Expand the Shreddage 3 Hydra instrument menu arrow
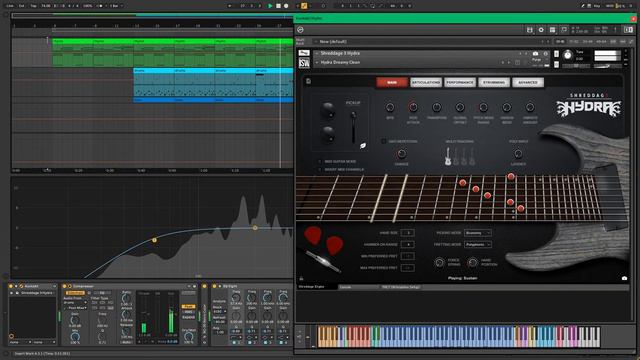The width and height of the screenshot is (640, 360). pyautogui.click(x=317, y=53)
